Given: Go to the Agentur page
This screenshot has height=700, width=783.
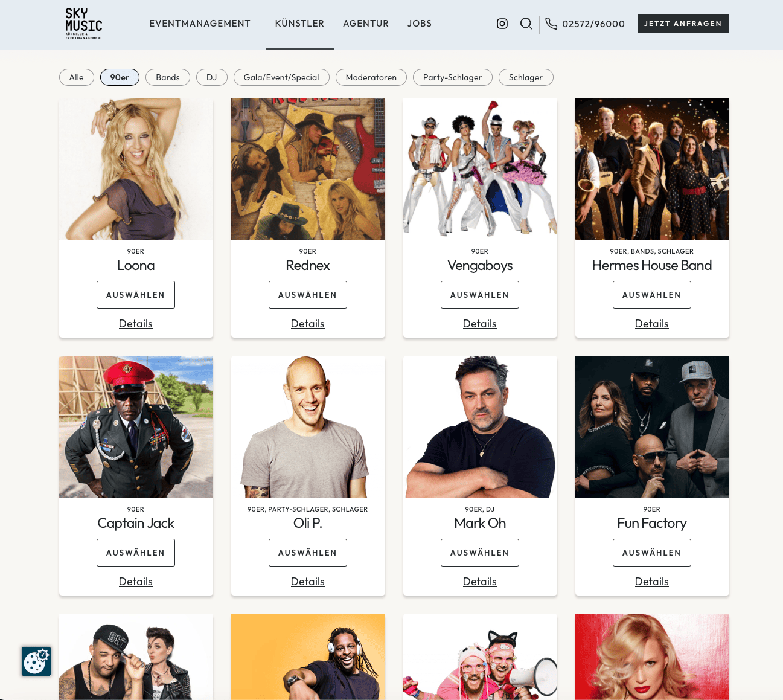Looking at the screenshot, I should click(366, 24).
